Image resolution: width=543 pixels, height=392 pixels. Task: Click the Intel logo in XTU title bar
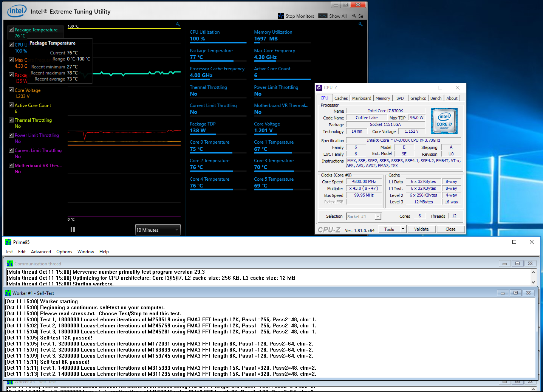click(17, 11)
